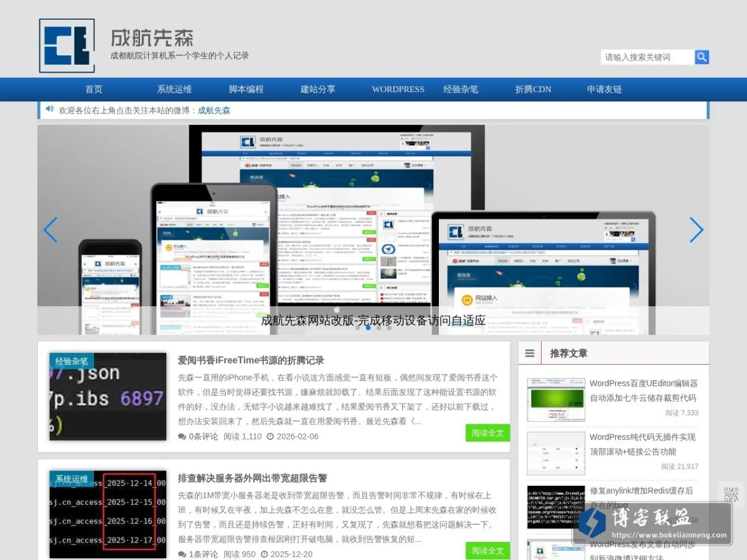Open the UEditor recommended article thumbnail
The height and width of the screenshot is (560, 747).
tap(556, 399)
